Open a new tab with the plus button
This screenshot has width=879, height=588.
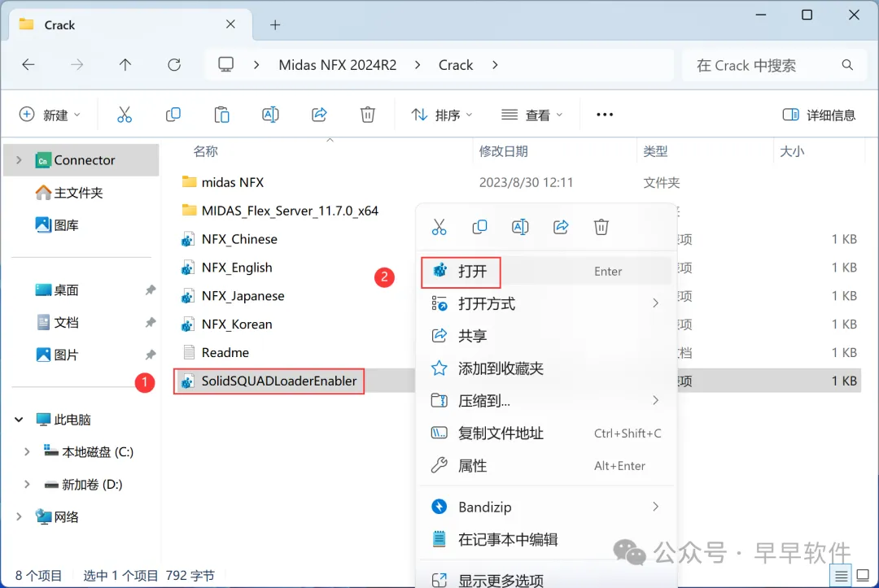tap(275, 24)
